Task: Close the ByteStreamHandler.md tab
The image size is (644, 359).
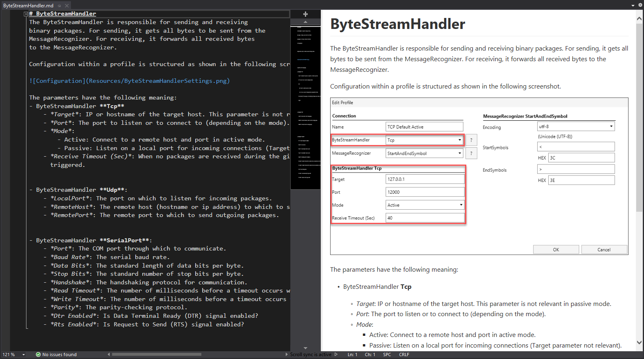Action: 67,6
